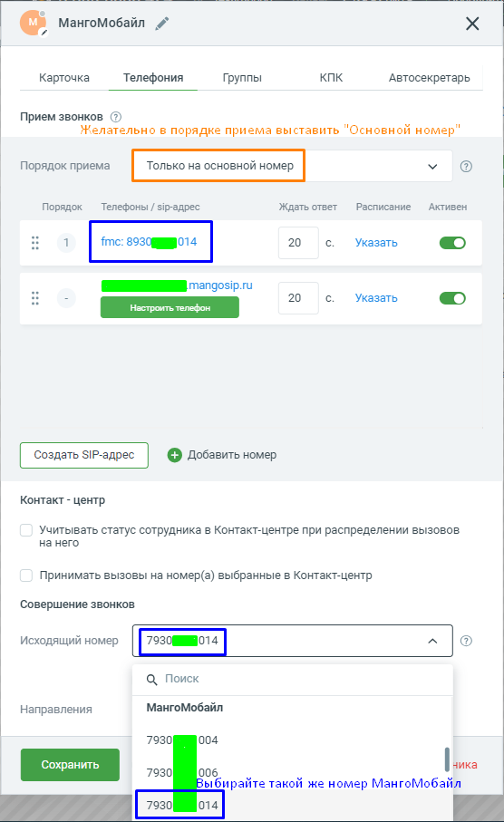
Task: Open help icon beside Прием звонков
Action: click(x=116, y=117)
